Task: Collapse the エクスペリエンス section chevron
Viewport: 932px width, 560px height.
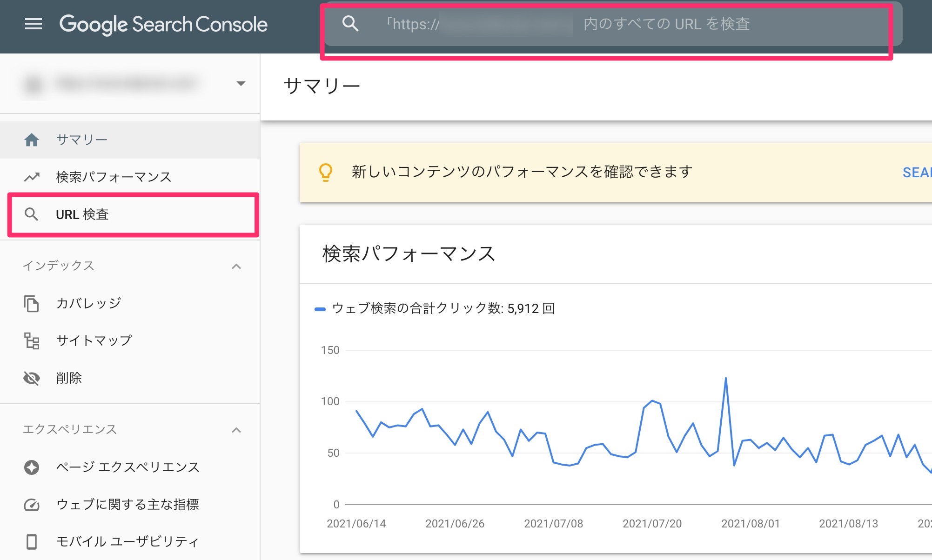Action: pyautogui.click(x=236, y=430)
